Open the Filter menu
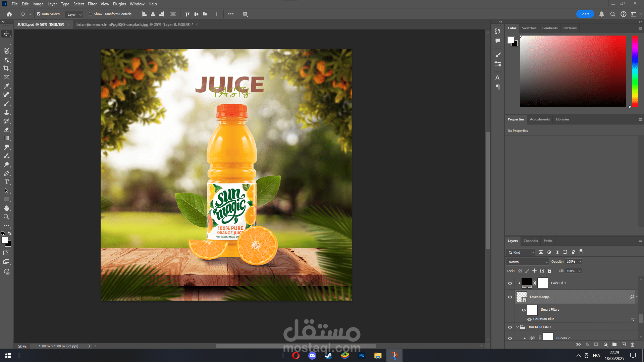Screen dimensions: 644x362 92,4
